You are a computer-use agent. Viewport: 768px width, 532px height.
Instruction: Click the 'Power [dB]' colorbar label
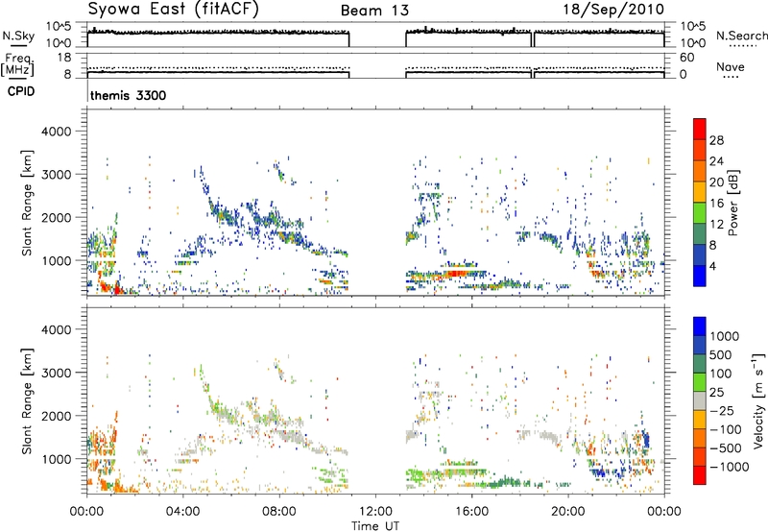pos(733,203)
